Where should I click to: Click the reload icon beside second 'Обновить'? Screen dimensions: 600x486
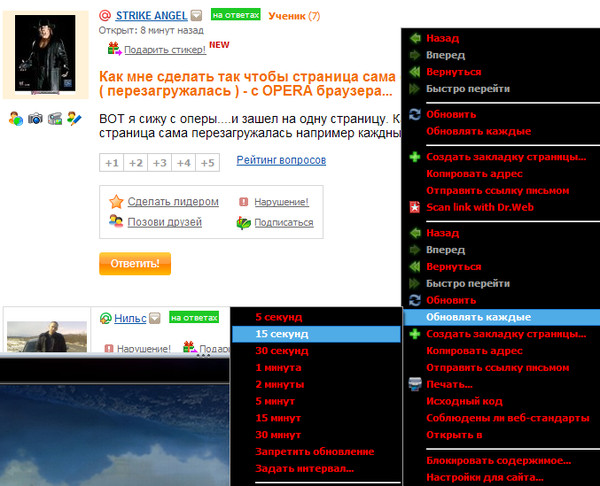[415, 300]
